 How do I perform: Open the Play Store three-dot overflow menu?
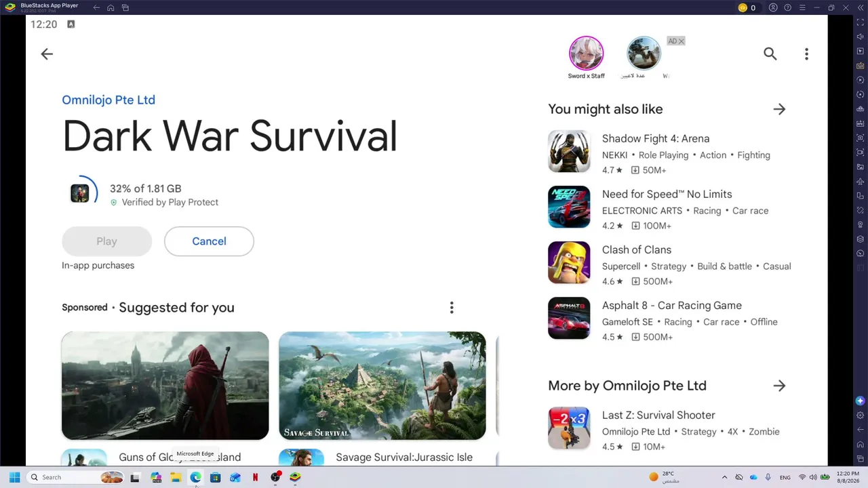coord(806,54)
